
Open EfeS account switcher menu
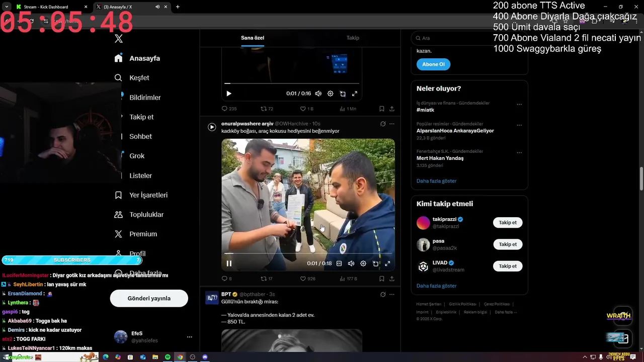(x=153, y=337)
